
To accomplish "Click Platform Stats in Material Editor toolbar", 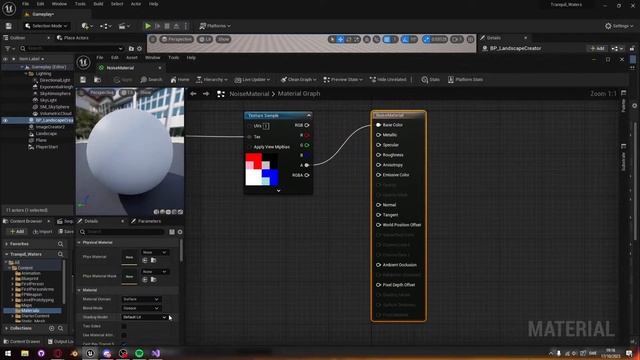I will pyautogui.click(x=465, y=80).
